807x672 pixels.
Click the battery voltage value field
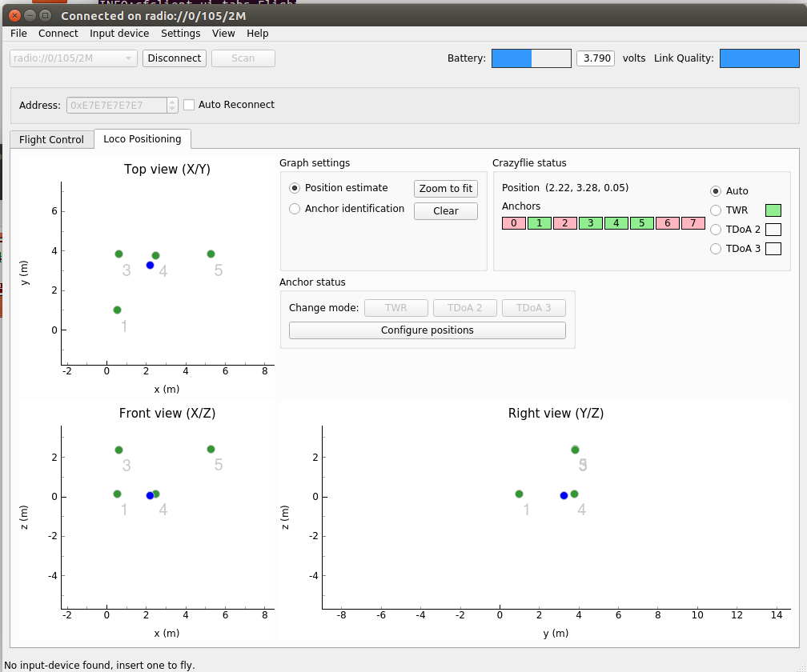click(x=596, y=58)
